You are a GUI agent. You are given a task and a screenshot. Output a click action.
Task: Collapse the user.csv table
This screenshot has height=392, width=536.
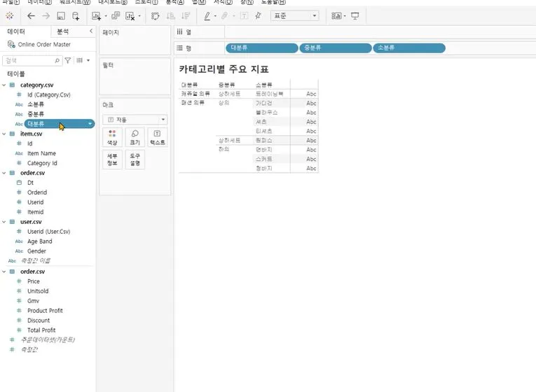coord(4,222)
